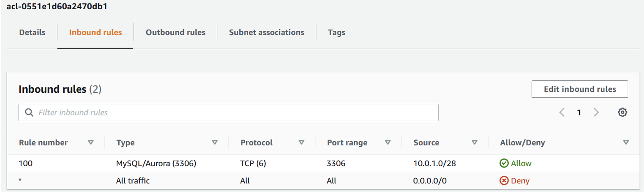Sort by Port range column arrow

[388, 142]
